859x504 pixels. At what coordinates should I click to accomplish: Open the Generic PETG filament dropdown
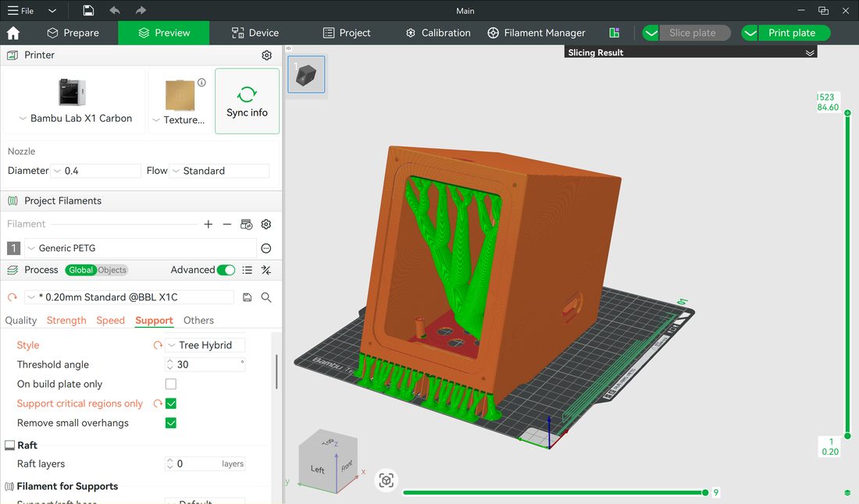click(141, 248)
